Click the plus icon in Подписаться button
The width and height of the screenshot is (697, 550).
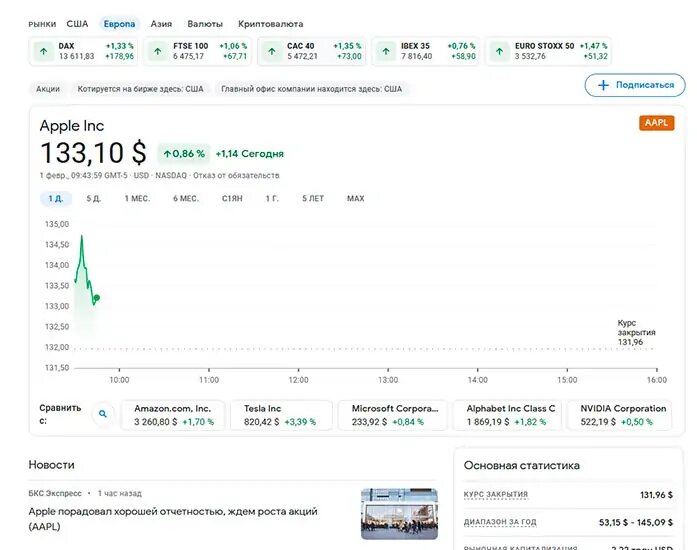point(603,85)
